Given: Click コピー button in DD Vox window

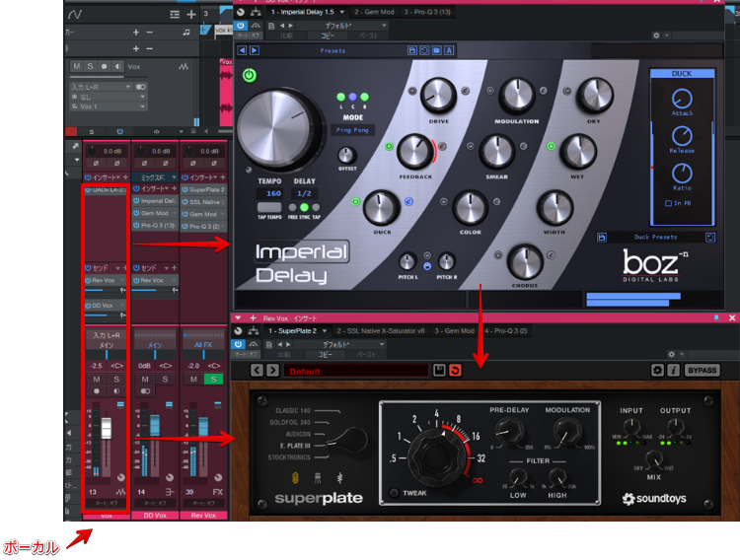Looking at the screenshot, I should point(327,35).
